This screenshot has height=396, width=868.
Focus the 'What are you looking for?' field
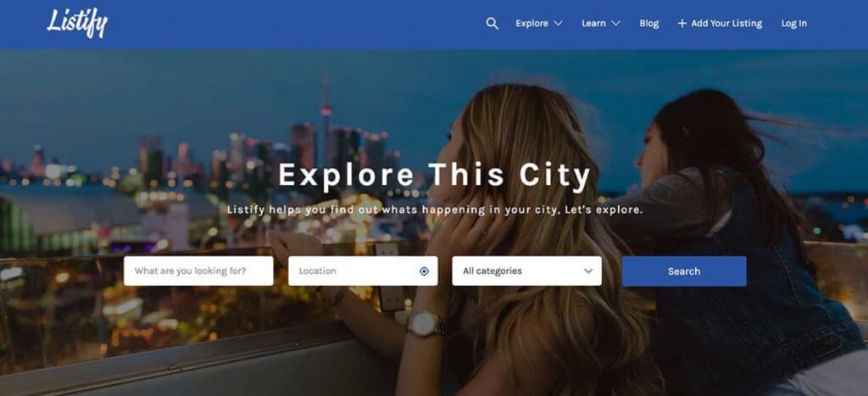click(x=198, y=271)
